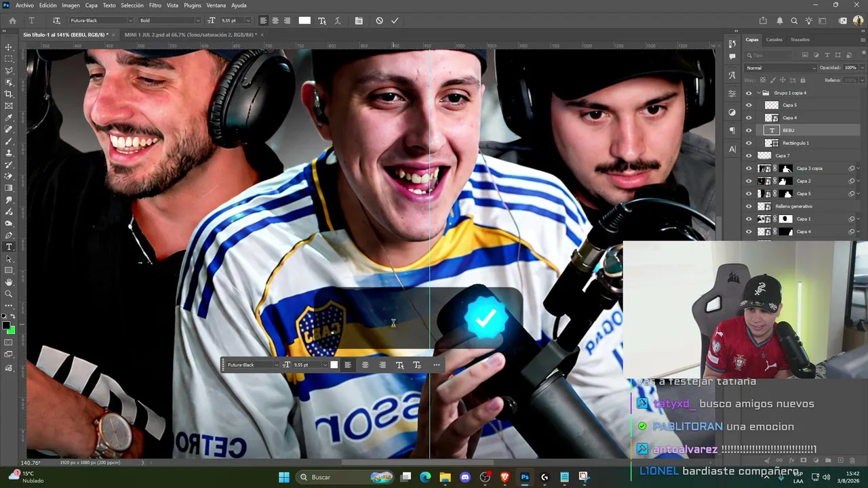Hide the Capa 1 layer
868x488 pixels.
coord(749,219)
